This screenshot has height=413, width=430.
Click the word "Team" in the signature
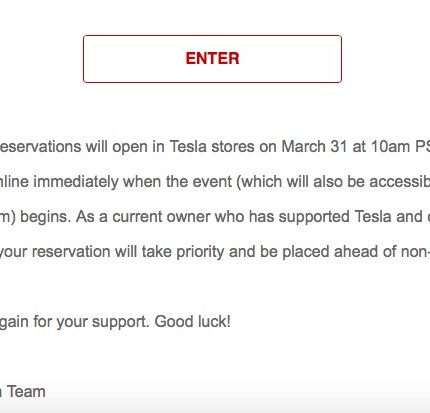27,392
